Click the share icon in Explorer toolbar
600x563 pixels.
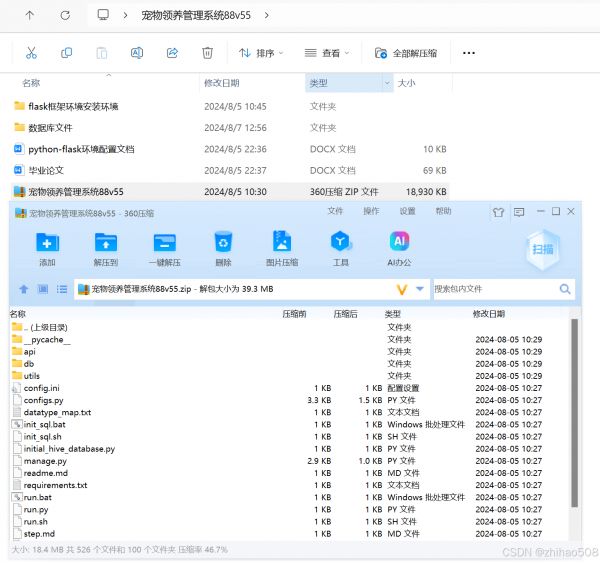(172, 53)
